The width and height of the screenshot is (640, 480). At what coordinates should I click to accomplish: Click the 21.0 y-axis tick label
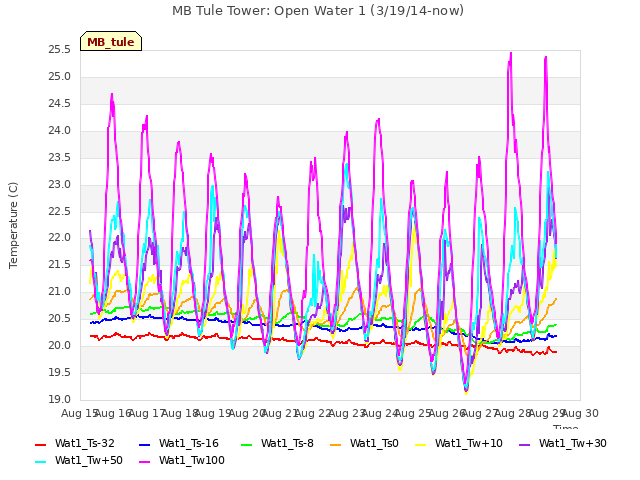pos(60,292)
